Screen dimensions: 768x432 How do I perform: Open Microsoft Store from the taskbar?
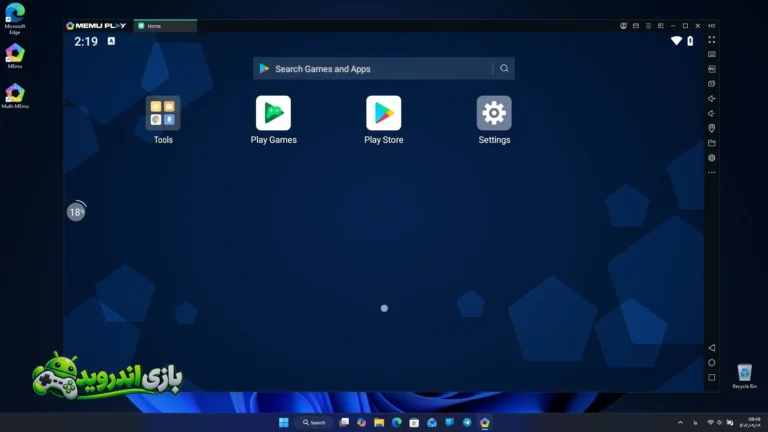click(414, 422)
